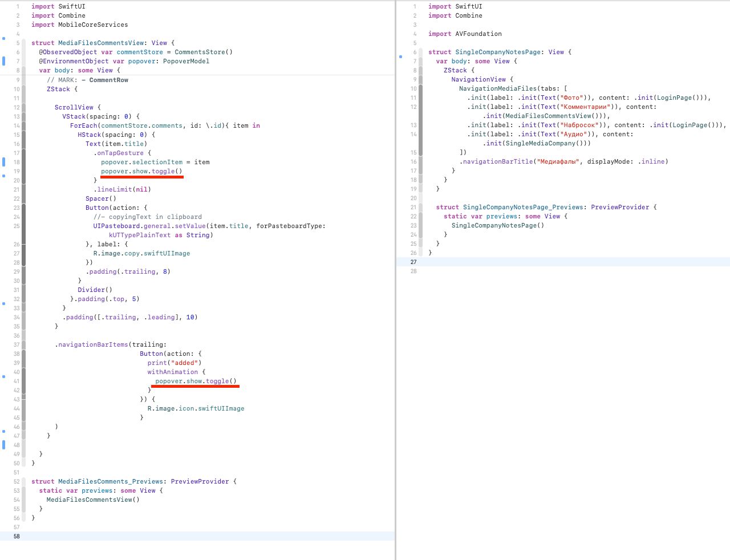Image resolution: width=730 pixels, height=560 pixels.
Task: Click the line containing Text("Аудио")
Action: point(550,134)
